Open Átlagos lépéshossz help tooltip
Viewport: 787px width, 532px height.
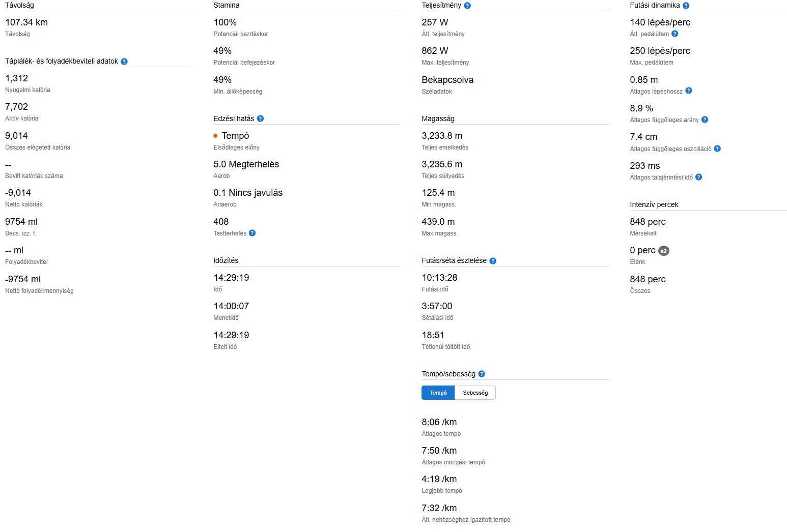click(x=688, y=91)
